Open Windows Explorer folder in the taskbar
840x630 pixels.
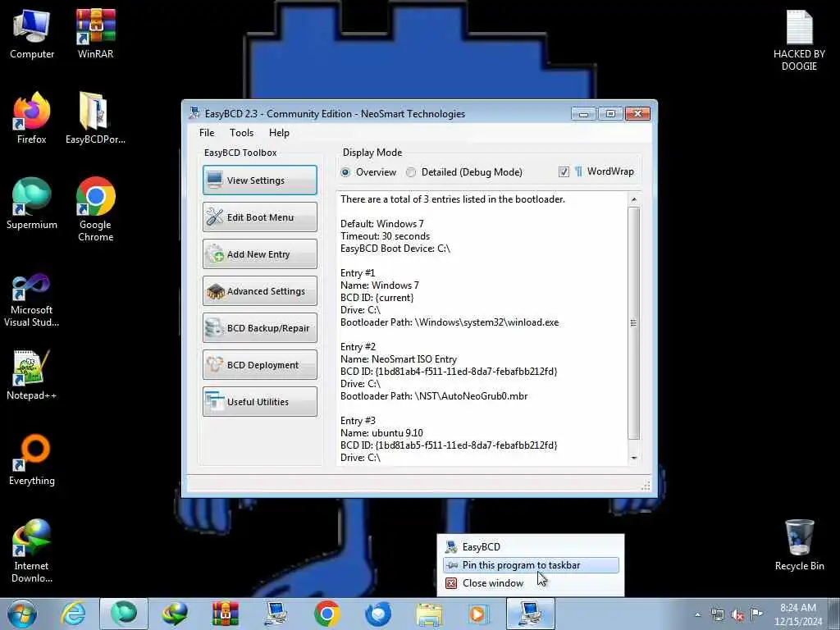pos(429,614)
